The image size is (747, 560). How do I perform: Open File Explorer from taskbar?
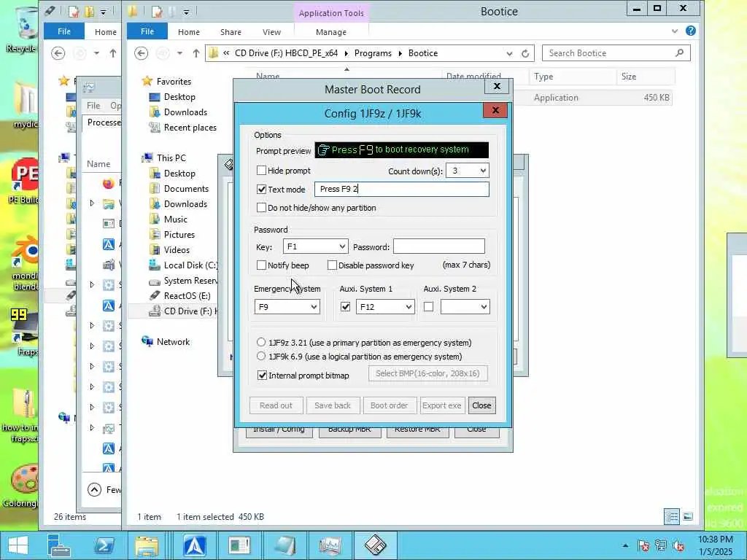pyautogui.click(x=147, y=545)
